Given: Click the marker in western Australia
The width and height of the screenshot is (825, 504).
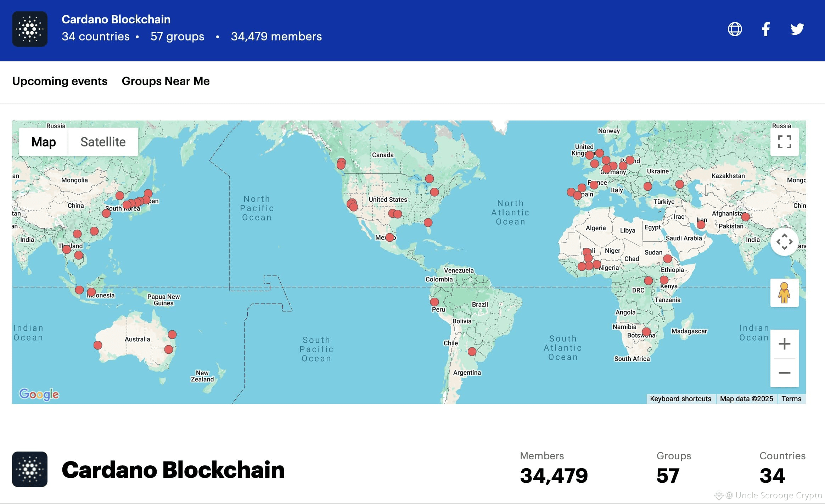Looking at the screenshot, I should click(98, 345).
